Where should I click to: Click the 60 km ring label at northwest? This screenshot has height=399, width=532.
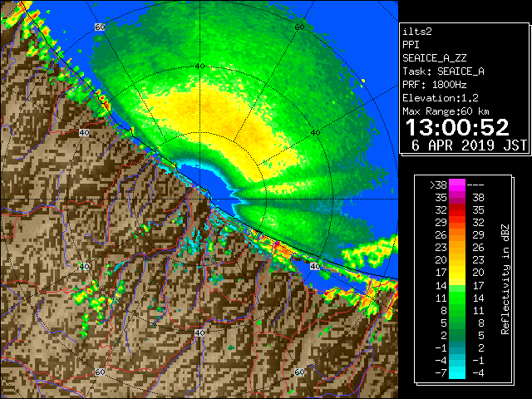[x=100, y=27]
